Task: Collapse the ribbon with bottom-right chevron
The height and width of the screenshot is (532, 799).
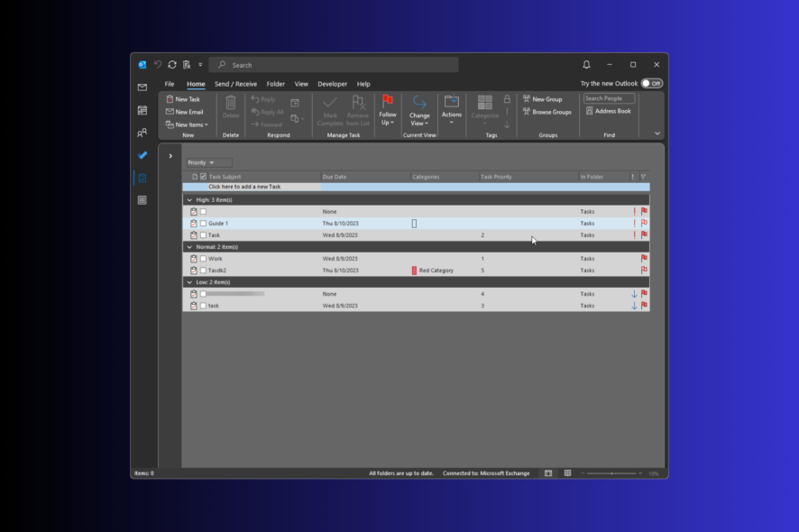Action: click(657, 133)
